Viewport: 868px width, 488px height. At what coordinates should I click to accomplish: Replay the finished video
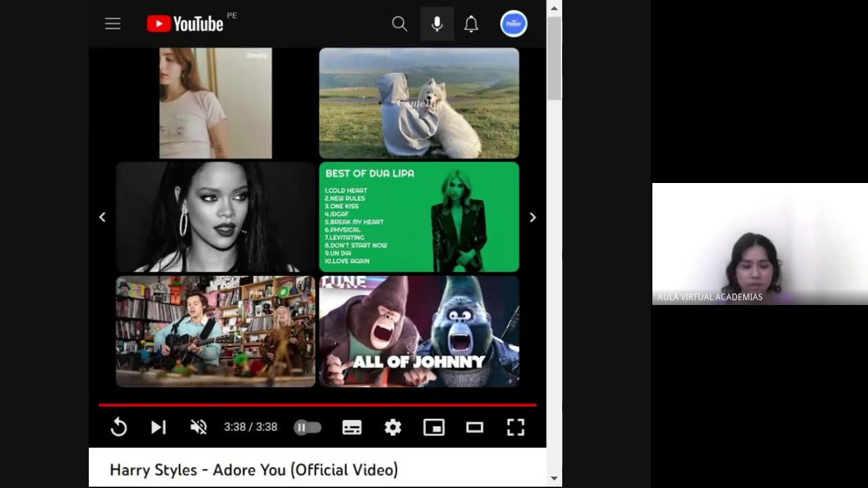click(119, 427)
